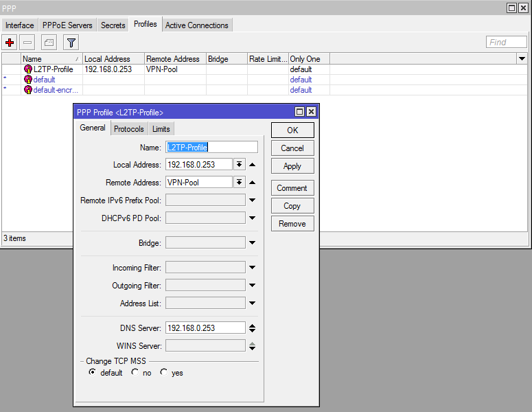The width and height of the screenshot is (532, 412).
Task: Click the Cancel button
Action: [292, 148]
